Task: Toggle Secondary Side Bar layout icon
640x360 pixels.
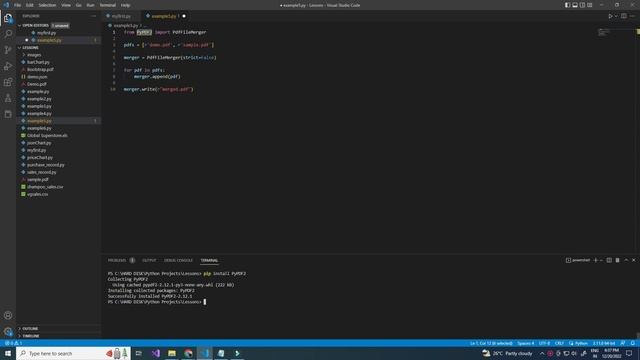Action: (582, 5)
